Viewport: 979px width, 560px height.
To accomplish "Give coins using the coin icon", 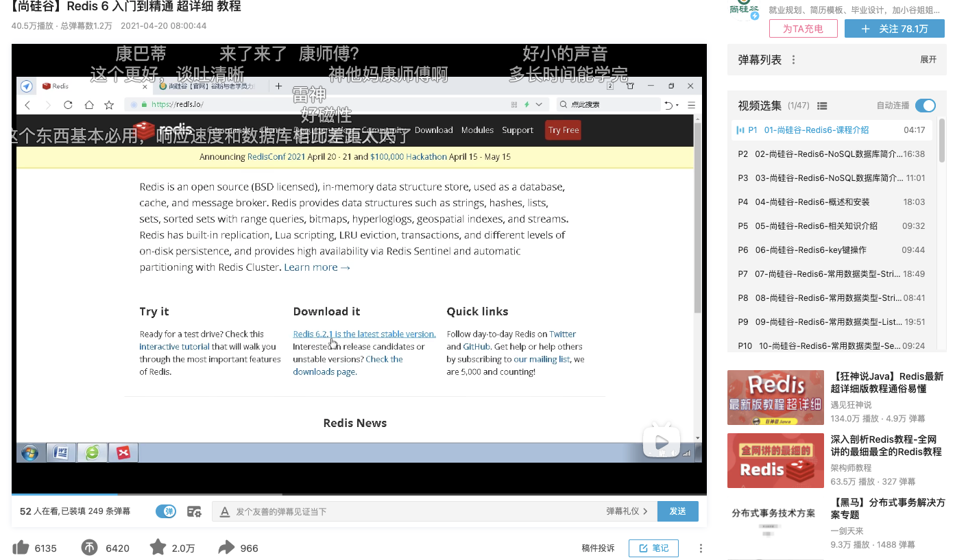I will pos(90,547).
